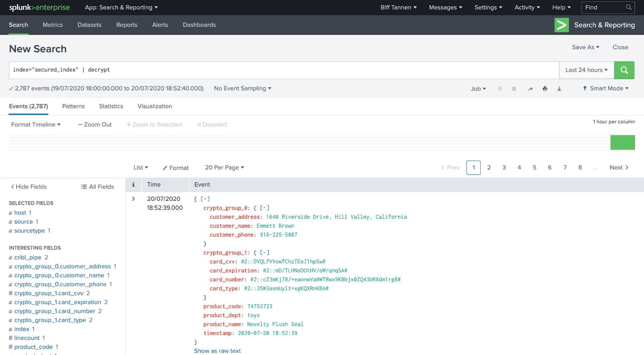
Task: Click the Format button
Action: 176,168
